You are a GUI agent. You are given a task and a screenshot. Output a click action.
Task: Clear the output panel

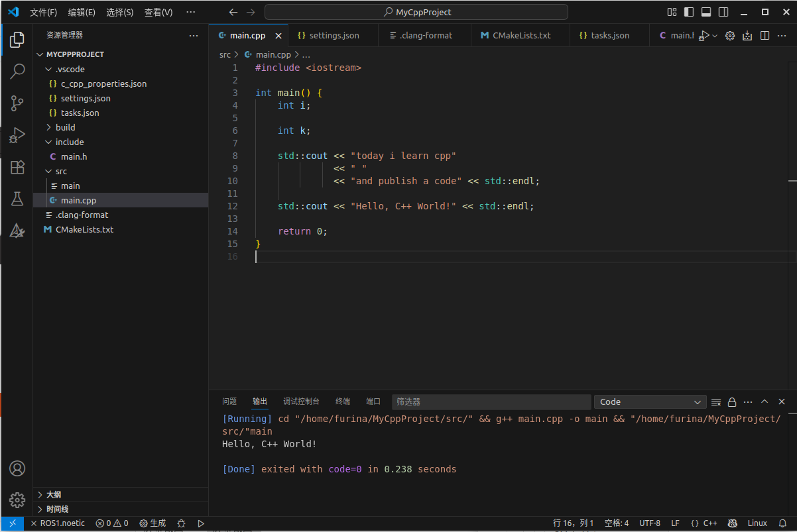[x=716, y=402]
